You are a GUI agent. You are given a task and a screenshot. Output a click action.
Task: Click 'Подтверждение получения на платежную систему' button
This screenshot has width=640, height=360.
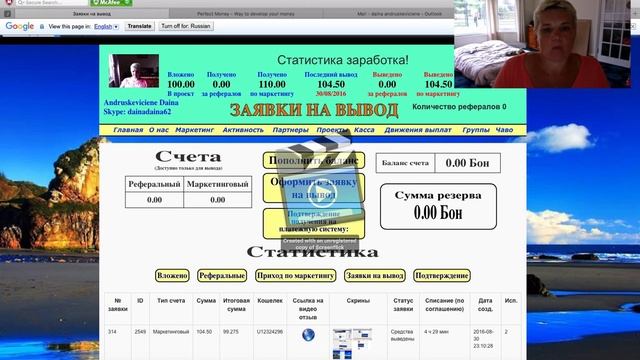click(313, 223)
